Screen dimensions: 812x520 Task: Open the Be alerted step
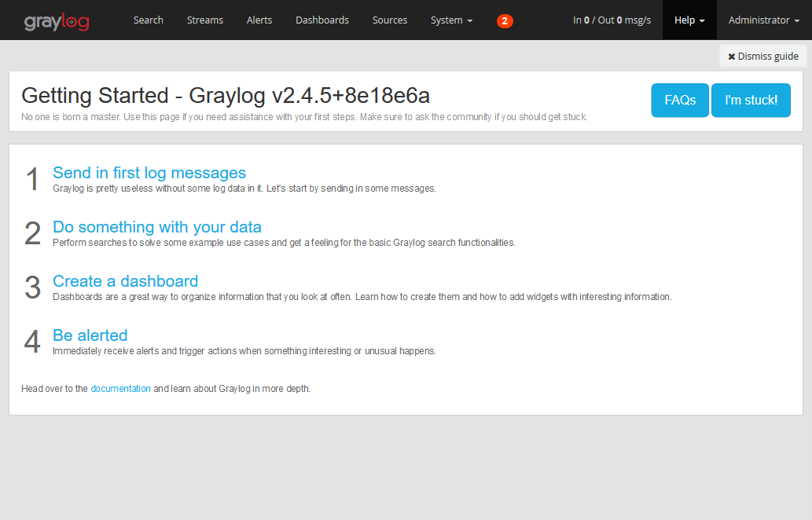coord(90,335)
